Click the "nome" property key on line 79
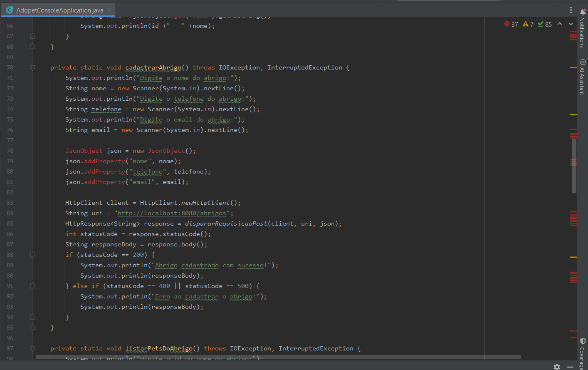 [140, 161]
